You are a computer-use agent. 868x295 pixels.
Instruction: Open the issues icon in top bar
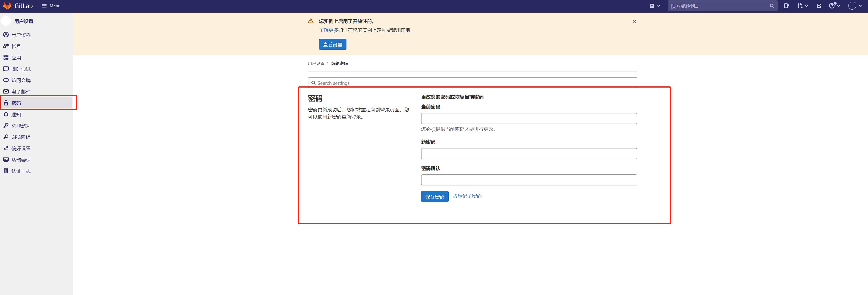786,6
